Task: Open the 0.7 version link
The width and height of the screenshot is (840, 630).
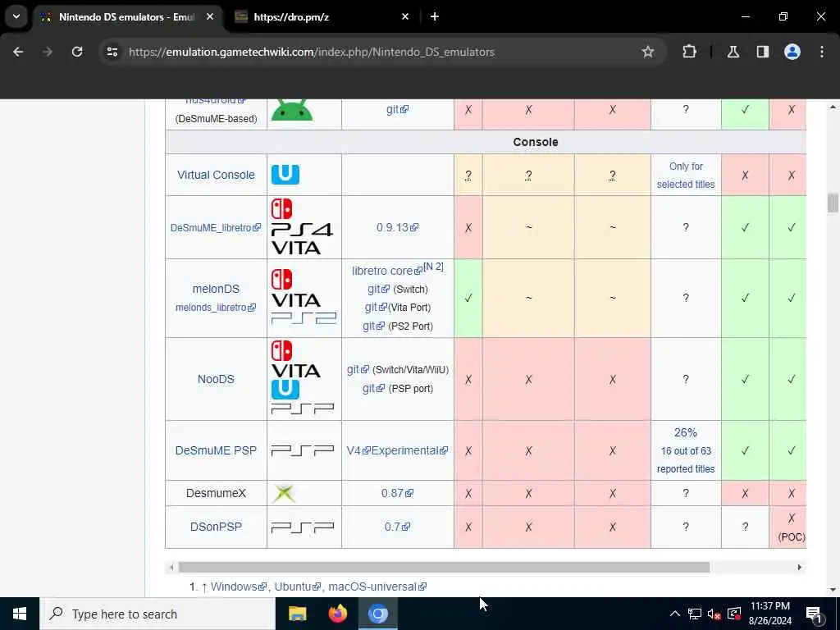Action: coord(397,527)
